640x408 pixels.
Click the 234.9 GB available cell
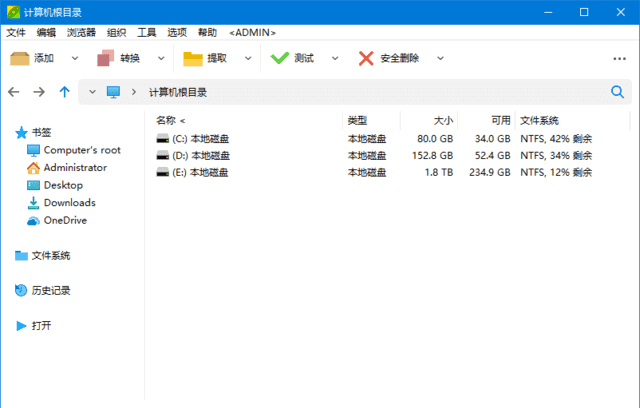click(x=490, y=172)
